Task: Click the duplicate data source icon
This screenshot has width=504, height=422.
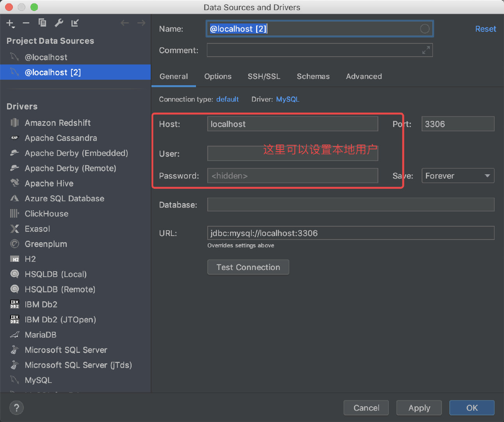Action: [42, 23]
